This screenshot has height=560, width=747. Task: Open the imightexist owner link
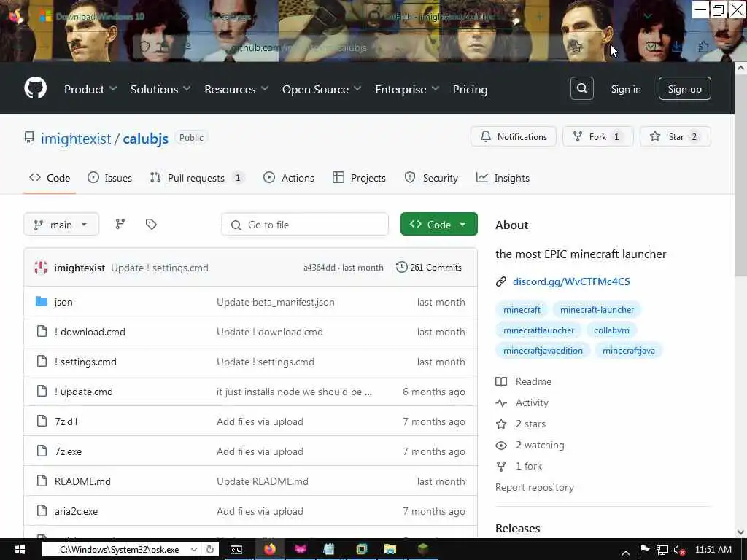(x=76, y=139)
